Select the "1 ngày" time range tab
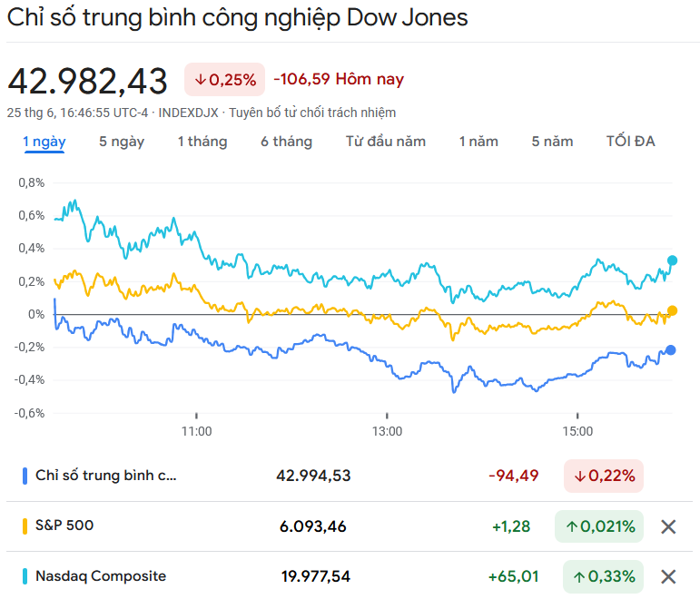The width and height of the screenshot is (700, 599). click(x=44, y=142)
